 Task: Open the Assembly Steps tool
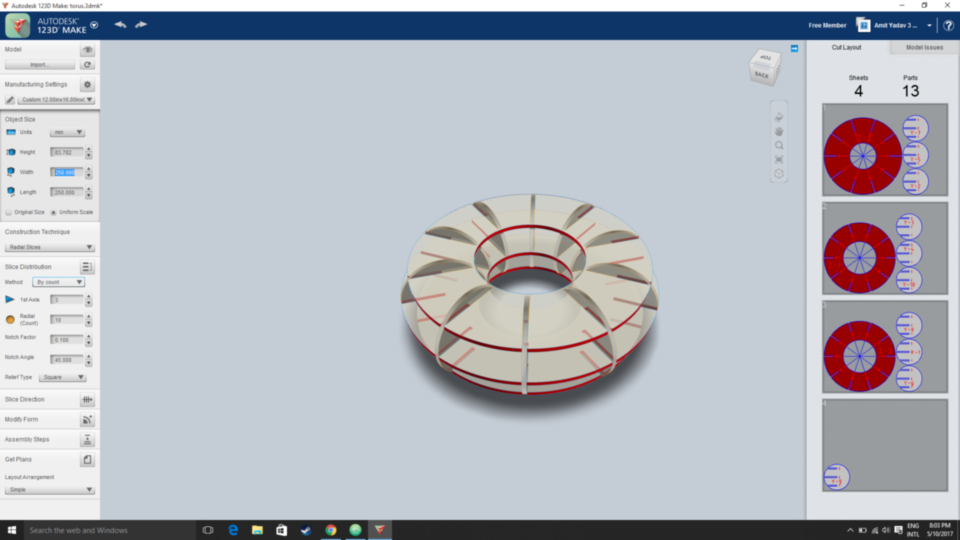pos(87,440)
